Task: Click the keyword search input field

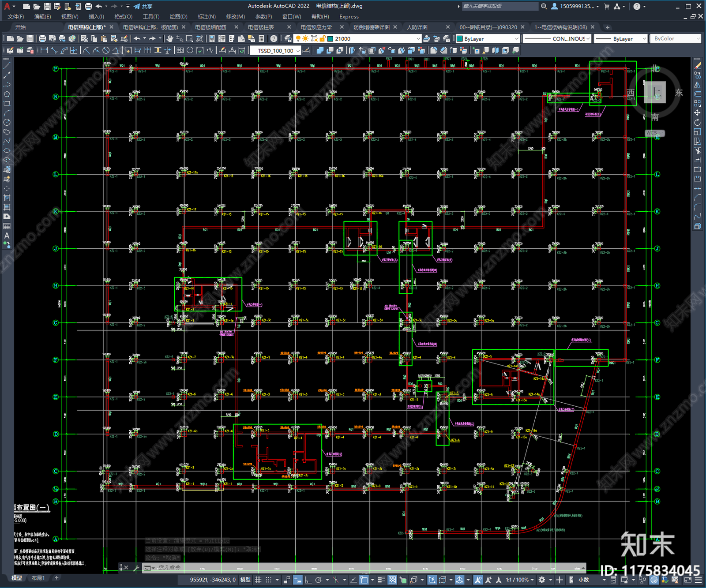Action: pyautogui.click(x=499, y=6)
